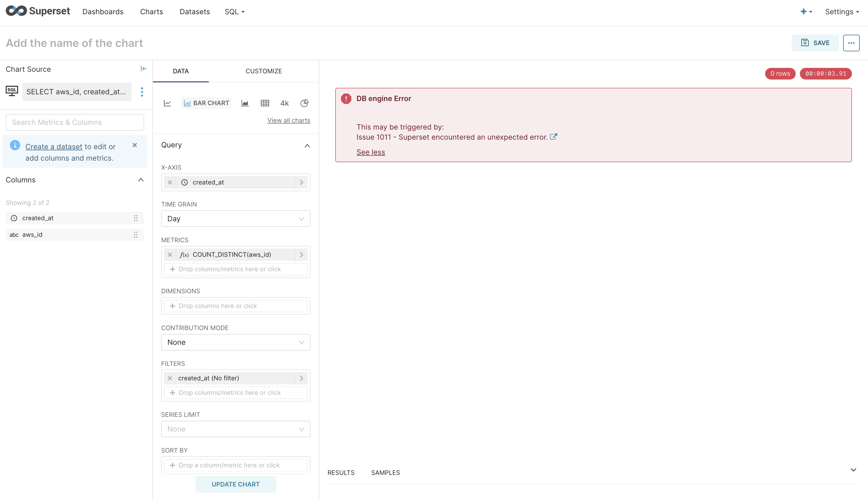868x500 pixels.
Task: Remove the COUNT_DISTINCT metric
Action: pos(170,254)
